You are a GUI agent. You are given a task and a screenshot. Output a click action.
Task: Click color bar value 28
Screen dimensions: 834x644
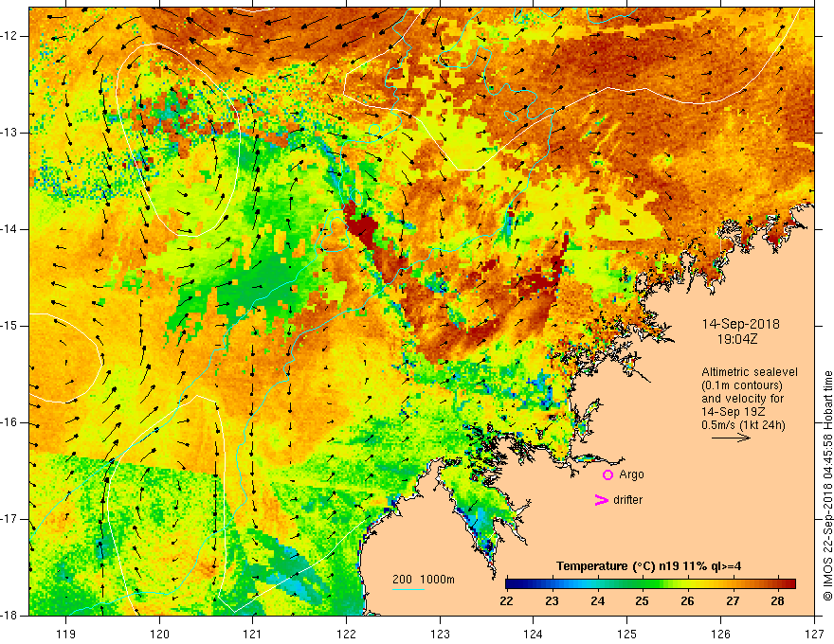point(778,601)
